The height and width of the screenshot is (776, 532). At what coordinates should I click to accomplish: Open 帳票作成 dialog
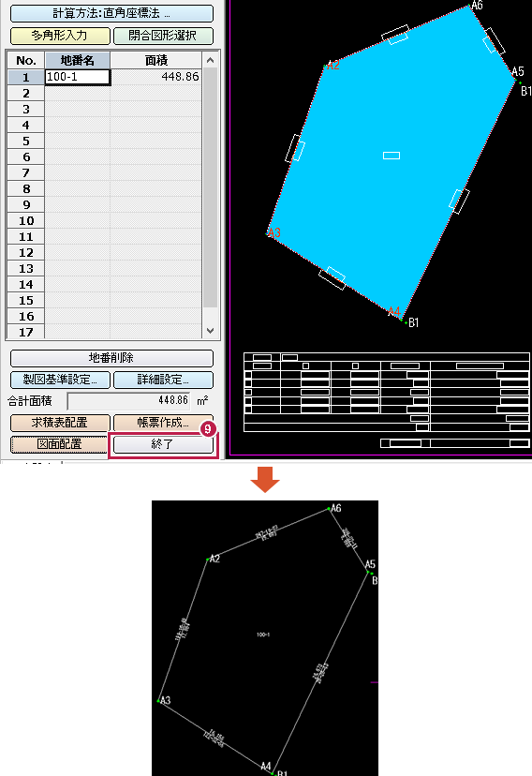[x=163, y=423]
